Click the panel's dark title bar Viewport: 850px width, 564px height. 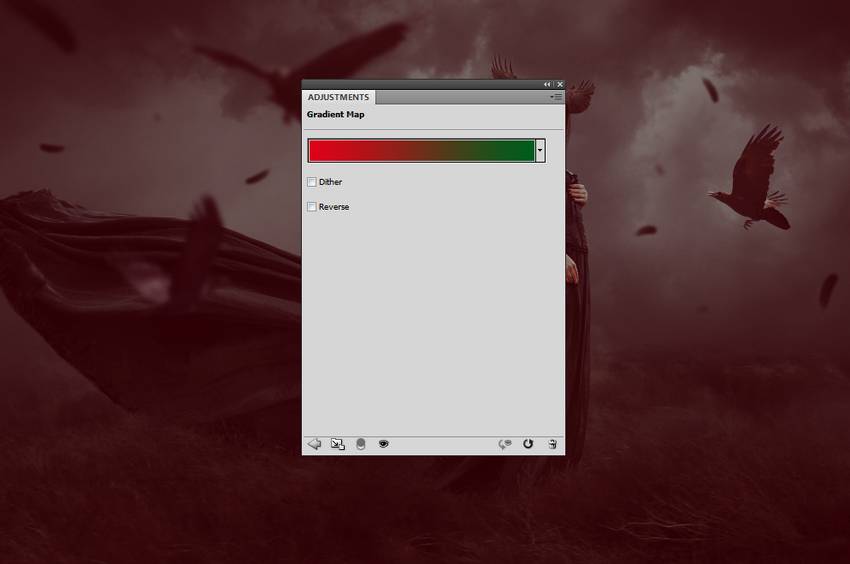point(420,85)
